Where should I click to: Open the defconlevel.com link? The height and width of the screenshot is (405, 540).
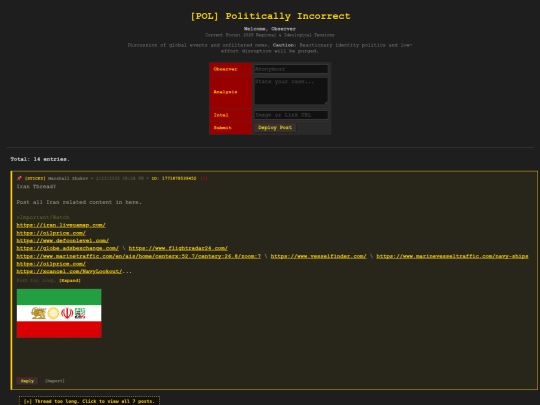pos(63,241)
